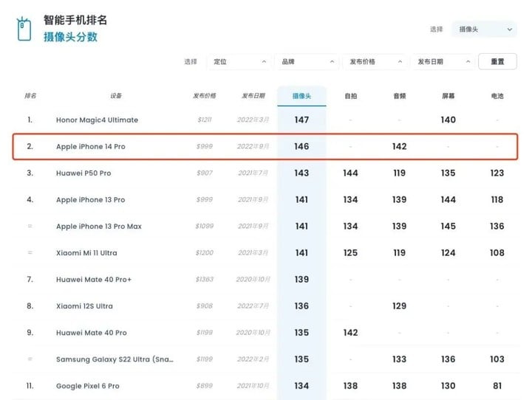Click the smartphone ranking phone icon

(24, 29)
